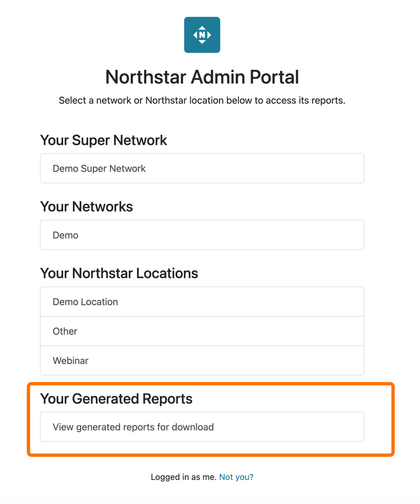The height and width of the screenshot is (504, 420).
Task: Click the compass N emblem above the title
Action: point(202,34)
